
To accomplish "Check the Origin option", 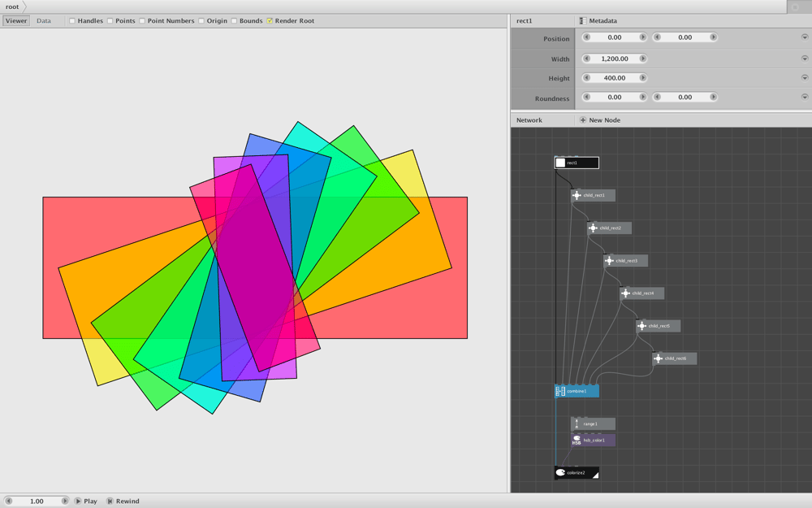I will (201, 21).
